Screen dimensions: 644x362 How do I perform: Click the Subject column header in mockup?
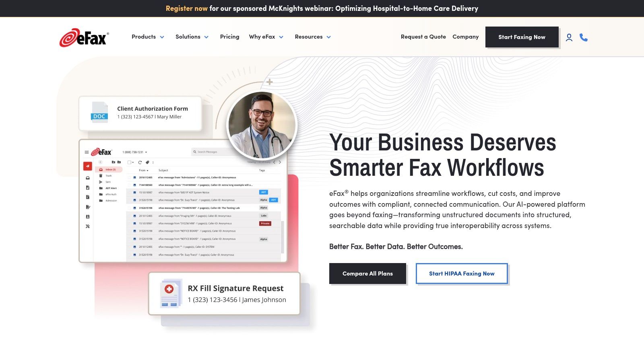pos(163,171)
